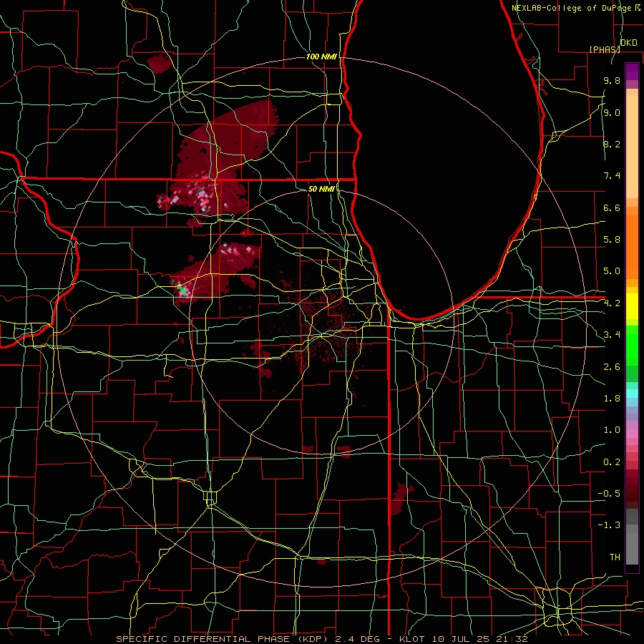
Task: Click the 9.8 value on the color scale
Action: pyautogui.click(x=612, y=81)
